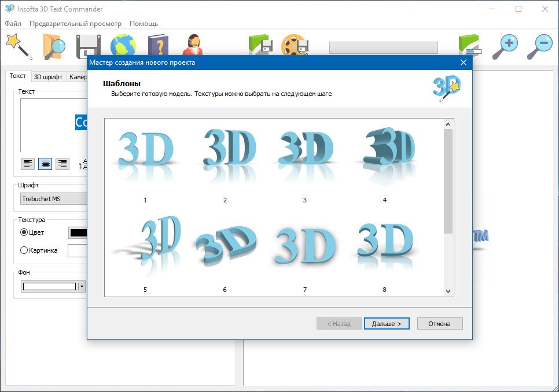
Task: Click the zoom in magnifier icon
Action: pos(505,46)
